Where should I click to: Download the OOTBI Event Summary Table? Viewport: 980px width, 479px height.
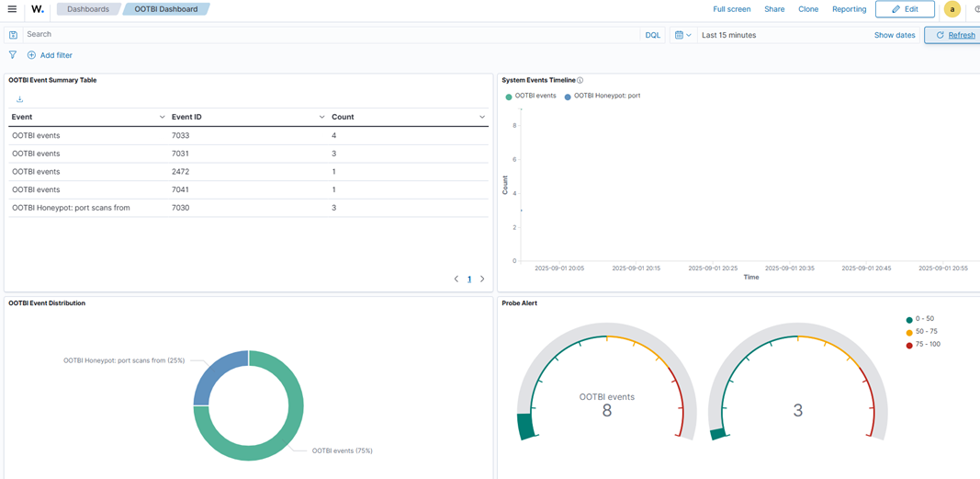[x=19, y=99]
